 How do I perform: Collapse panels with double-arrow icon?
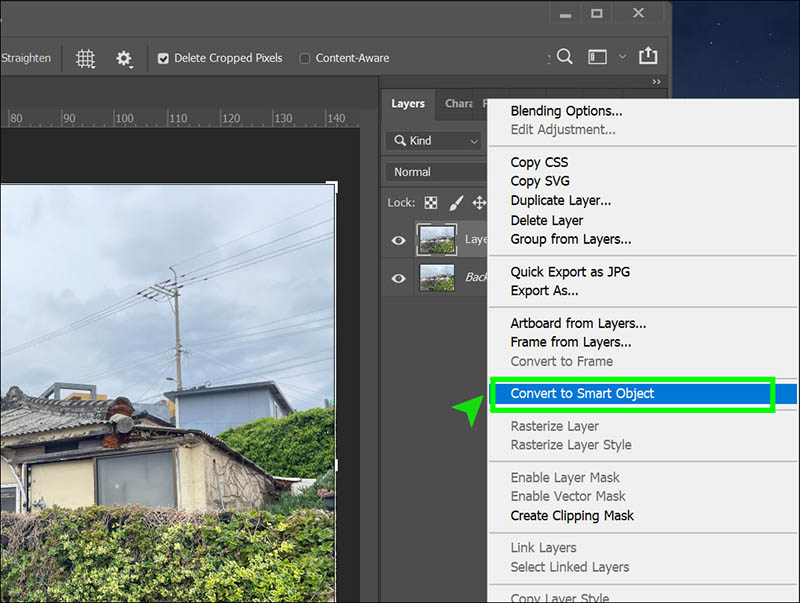[656, 82]
